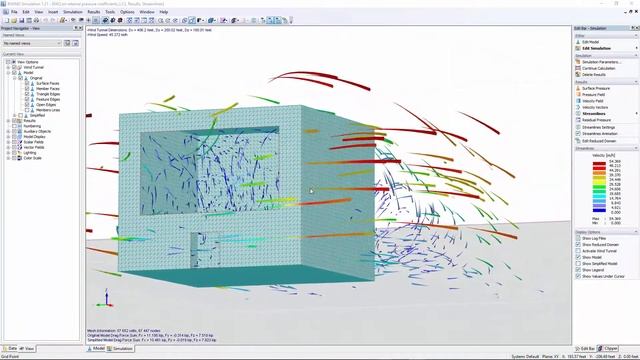Open the Help menu
Image resolution: width=640 pixels, height=360 pixels.
tap(164, 12)
